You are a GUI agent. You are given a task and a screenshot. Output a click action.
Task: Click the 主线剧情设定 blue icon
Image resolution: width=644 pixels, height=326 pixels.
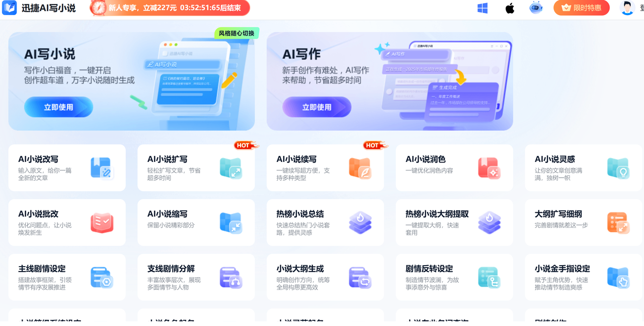tap(102, 278)
